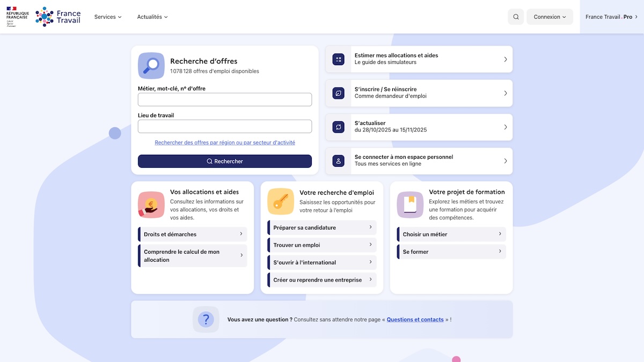Click the golden key job search icon
644x362 pixels.
(x=281, y=202)
